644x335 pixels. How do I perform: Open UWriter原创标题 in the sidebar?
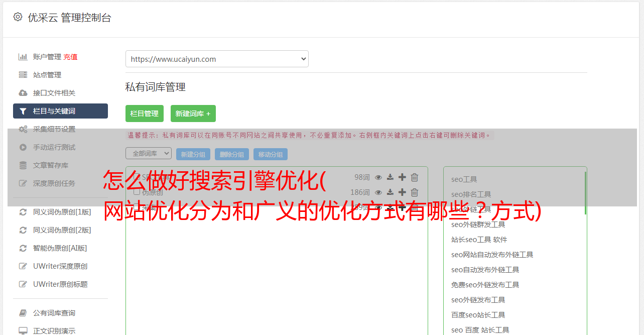[60, 284]
